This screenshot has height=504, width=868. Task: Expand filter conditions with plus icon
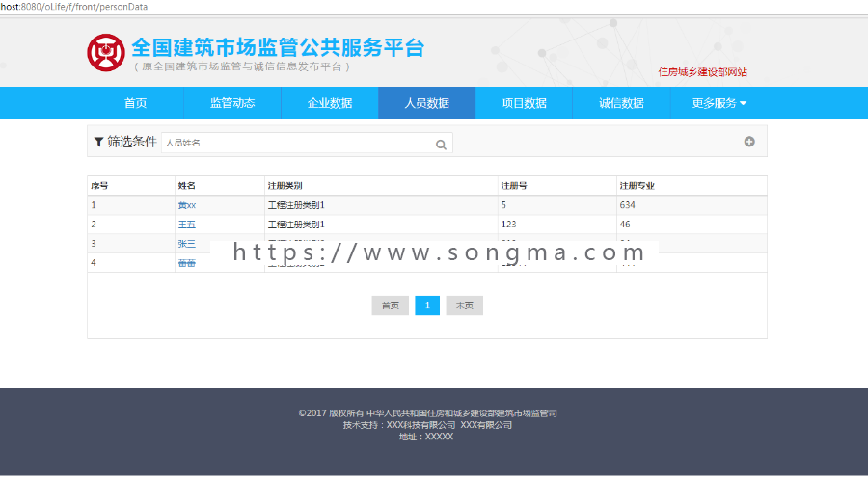pos(749,142)
